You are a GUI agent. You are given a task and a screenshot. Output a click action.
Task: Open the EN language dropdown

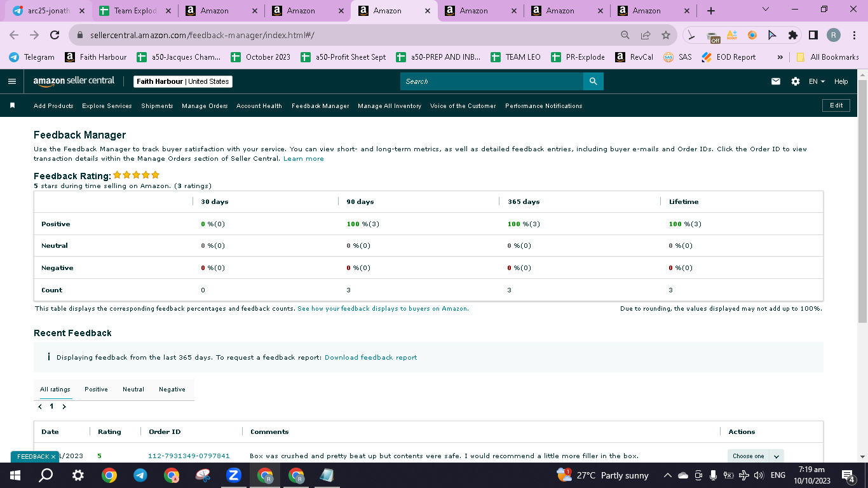pos(817,81)
